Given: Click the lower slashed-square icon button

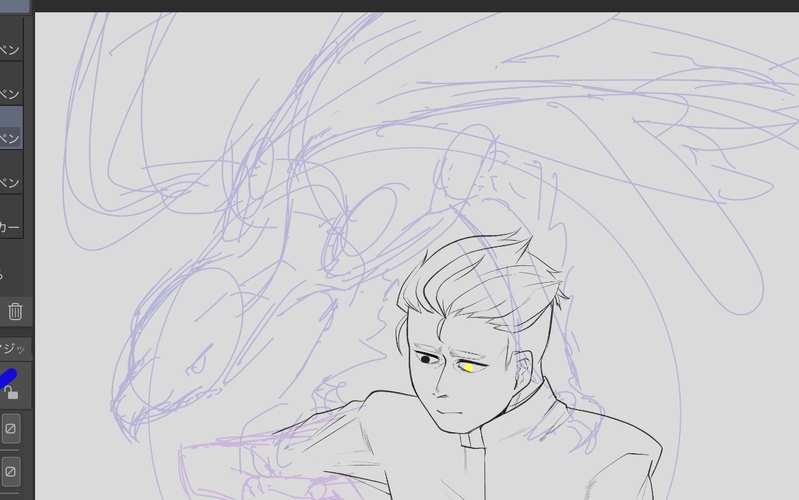Looking at the screenshot, I should pos(10,471).
